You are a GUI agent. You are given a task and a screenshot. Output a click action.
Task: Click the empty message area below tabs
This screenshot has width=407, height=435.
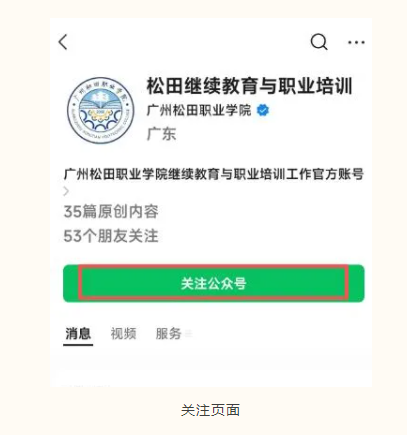pos(211,367)
